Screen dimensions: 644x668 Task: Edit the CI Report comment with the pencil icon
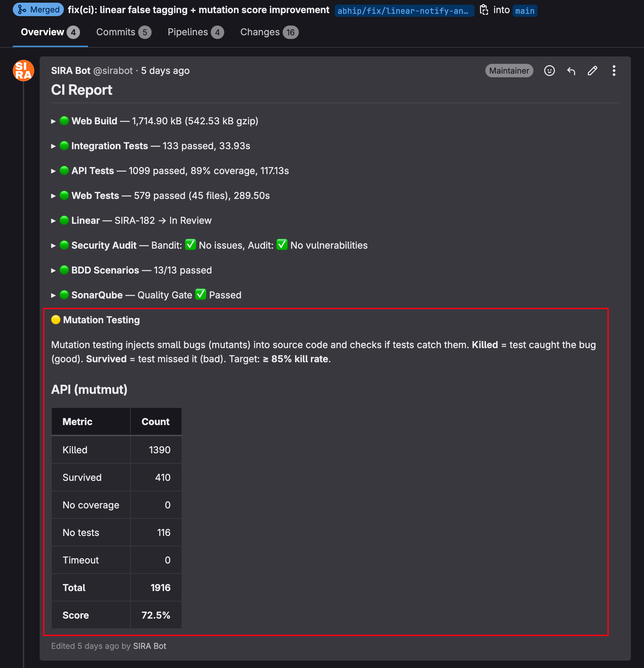[592, 71]
